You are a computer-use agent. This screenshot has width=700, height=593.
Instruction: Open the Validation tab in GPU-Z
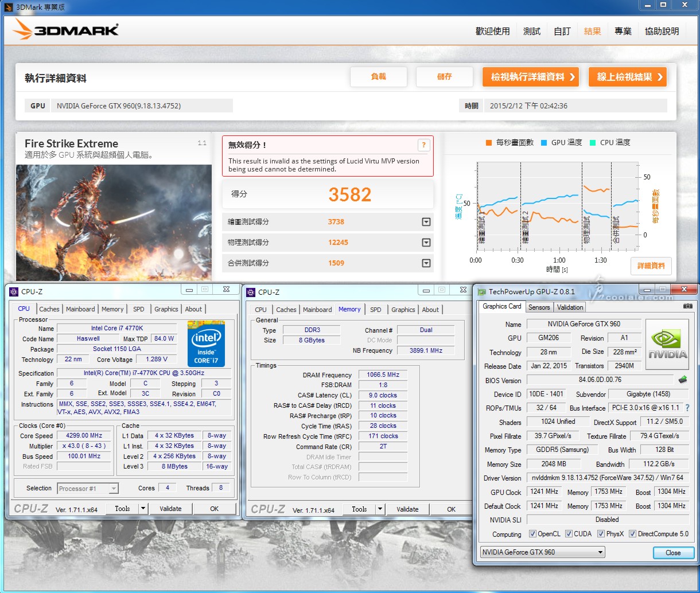coord(570,307)
